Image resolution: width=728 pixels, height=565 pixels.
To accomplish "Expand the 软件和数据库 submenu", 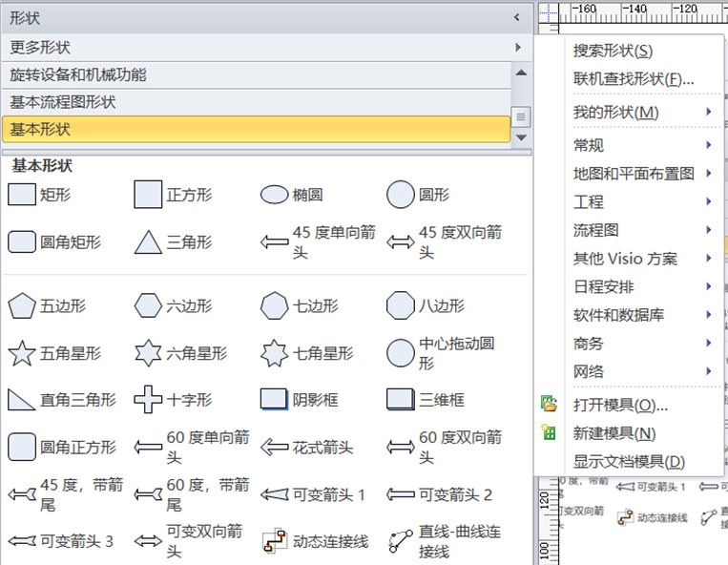I will (641, 315).
